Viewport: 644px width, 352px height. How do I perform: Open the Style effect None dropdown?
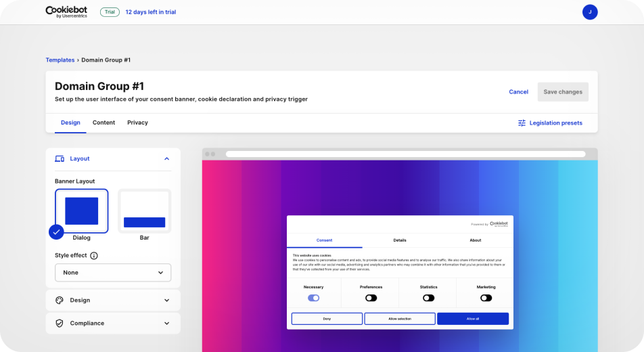point(113,273)
